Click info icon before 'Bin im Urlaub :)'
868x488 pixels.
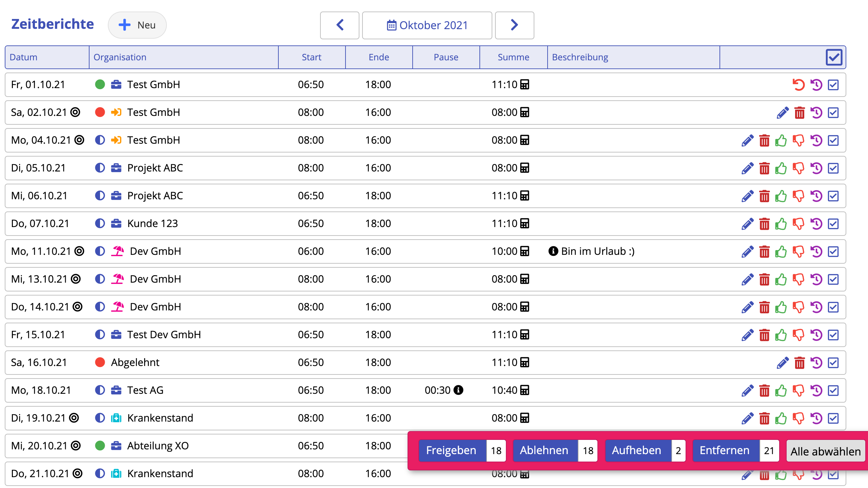click(x=553, y=251)
